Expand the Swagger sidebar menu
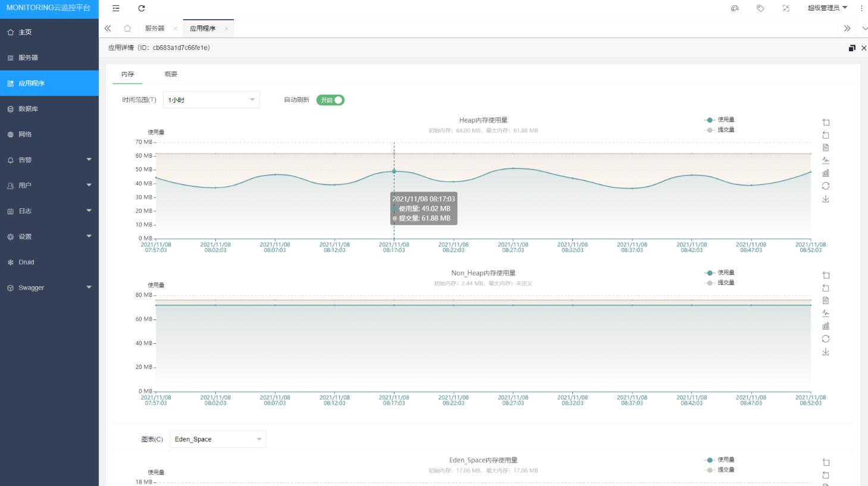Viewport: 868px width, 486px height. point(49,288)
